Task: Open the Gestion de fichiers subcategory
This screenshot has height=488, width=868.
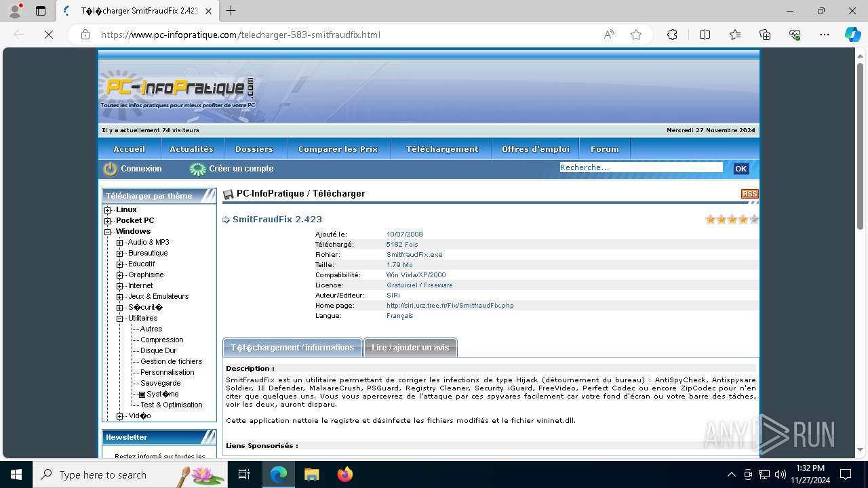Action: tap(172, 362)
